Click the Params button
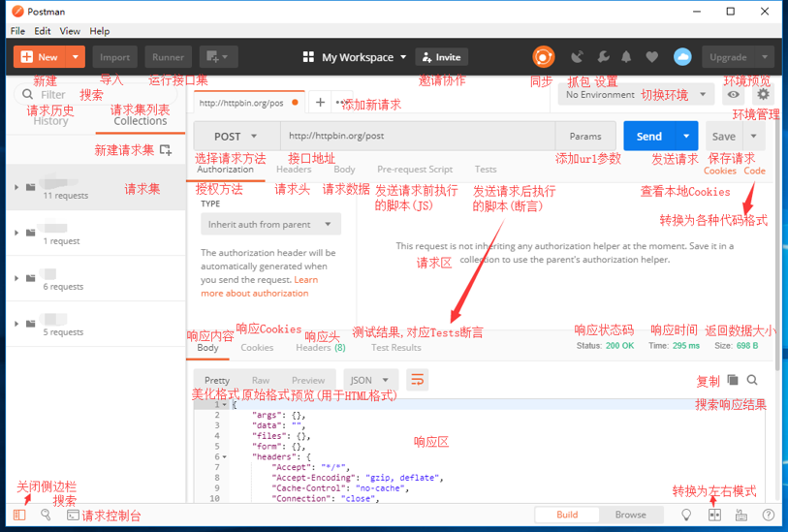Viewport: 788px width, 532px height. [x=585, y=136]
